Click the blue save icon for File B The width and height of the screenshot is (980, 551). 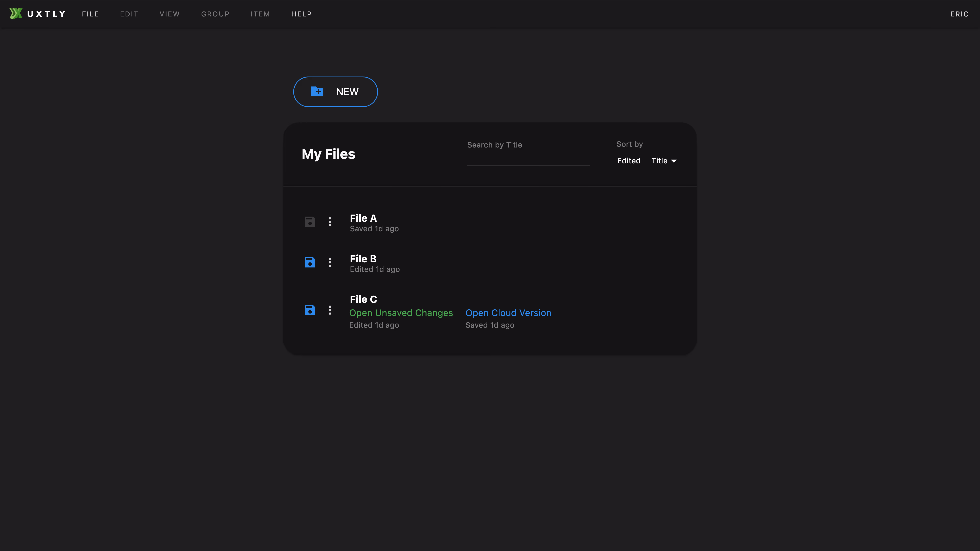pos(310,262)
